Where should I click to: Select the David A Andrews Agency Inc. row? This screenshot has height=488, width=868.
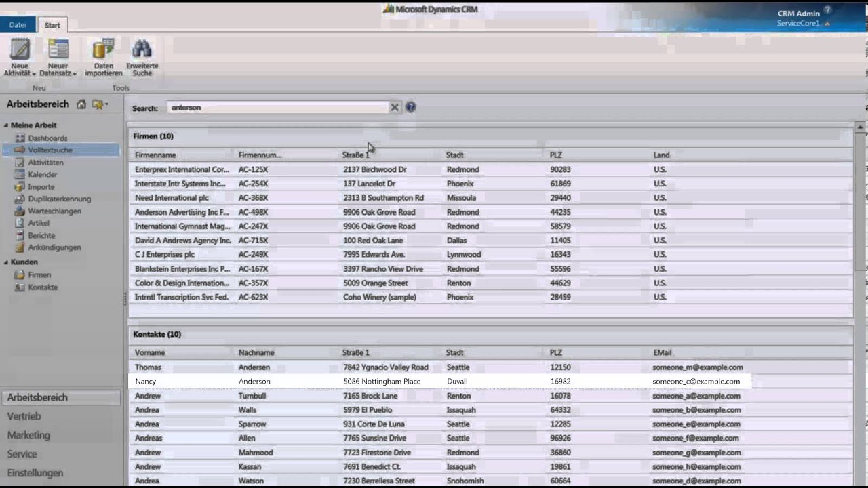pos(491,241)
